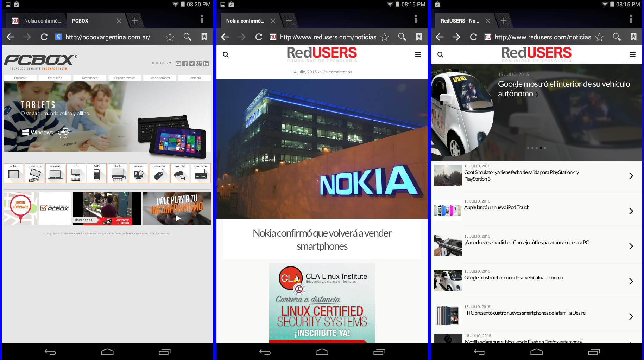Open hamburger menu on RedUSERS news list page

(633, 54)
